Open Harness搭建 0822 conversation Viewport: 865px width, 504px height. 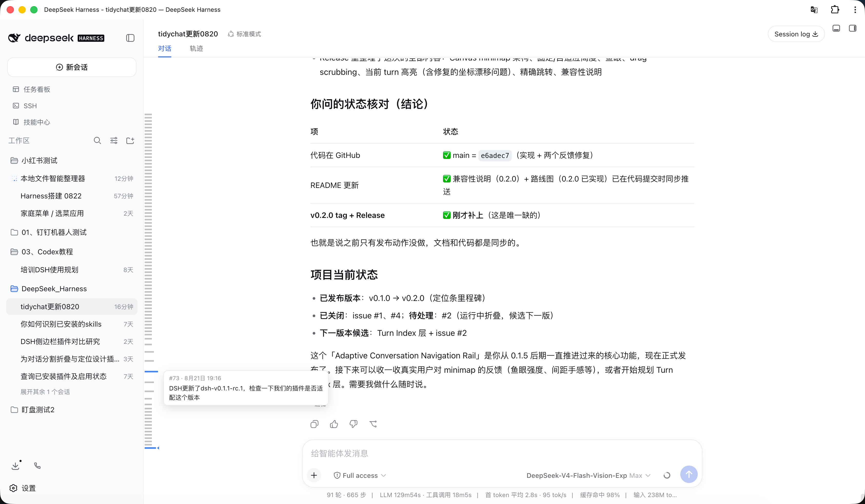point(72,196)
